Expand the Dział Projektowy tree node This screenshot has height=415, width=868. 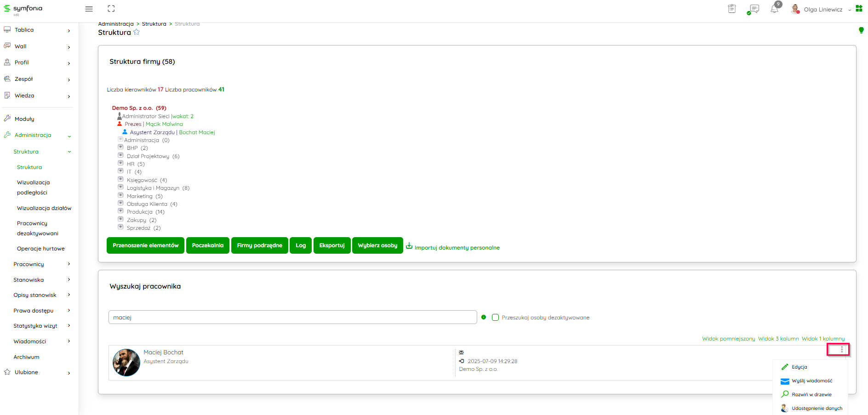click(x=120, y=155)
